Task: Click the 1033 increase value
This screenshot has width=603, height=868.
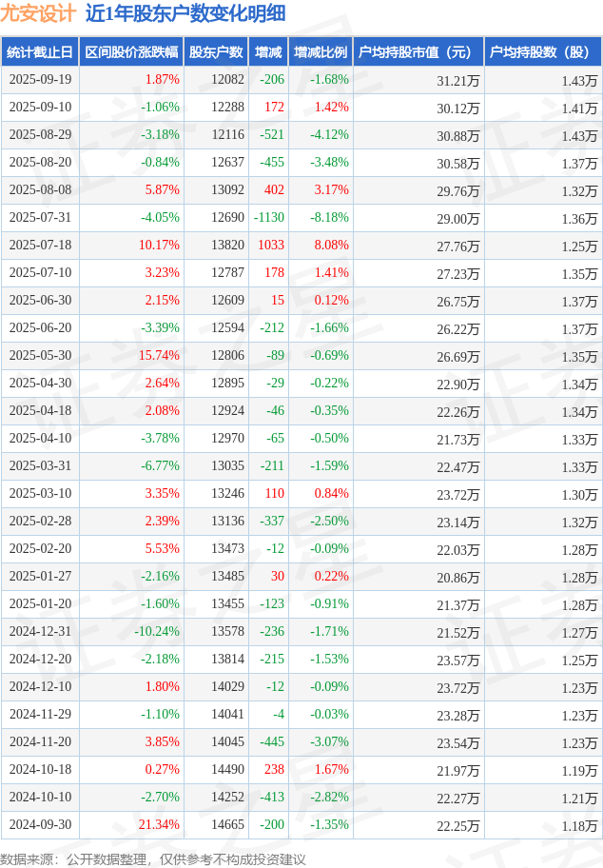Action: coord(270,246)
